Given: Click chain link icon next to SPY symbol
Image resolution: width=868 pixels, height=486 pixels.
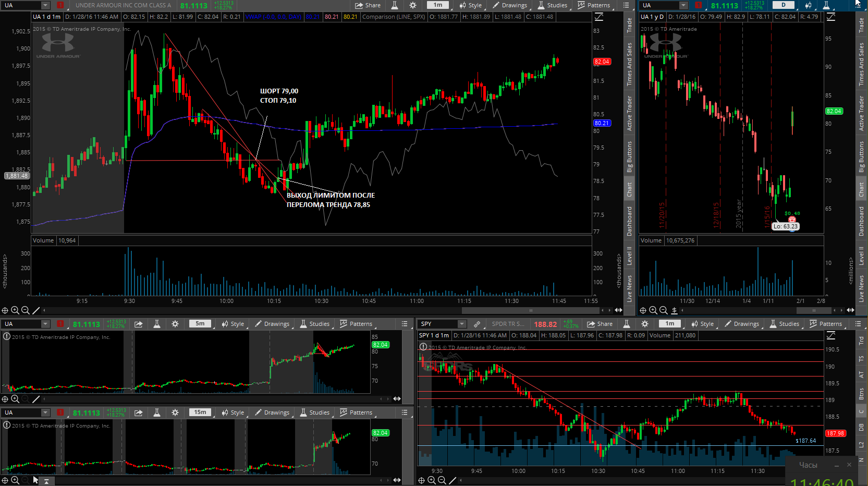Looking at the screenshot, I should (476, 324).
